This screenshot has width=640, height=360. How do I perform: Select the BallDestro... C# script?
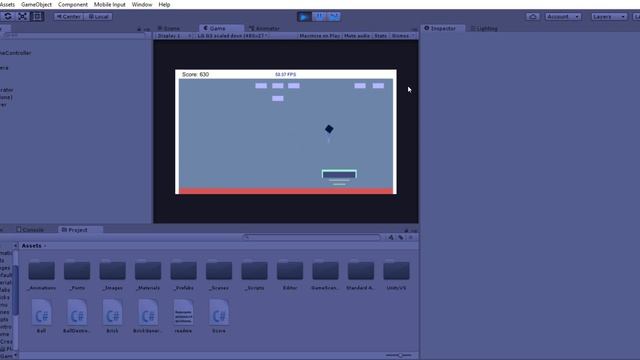click(77, 316)
